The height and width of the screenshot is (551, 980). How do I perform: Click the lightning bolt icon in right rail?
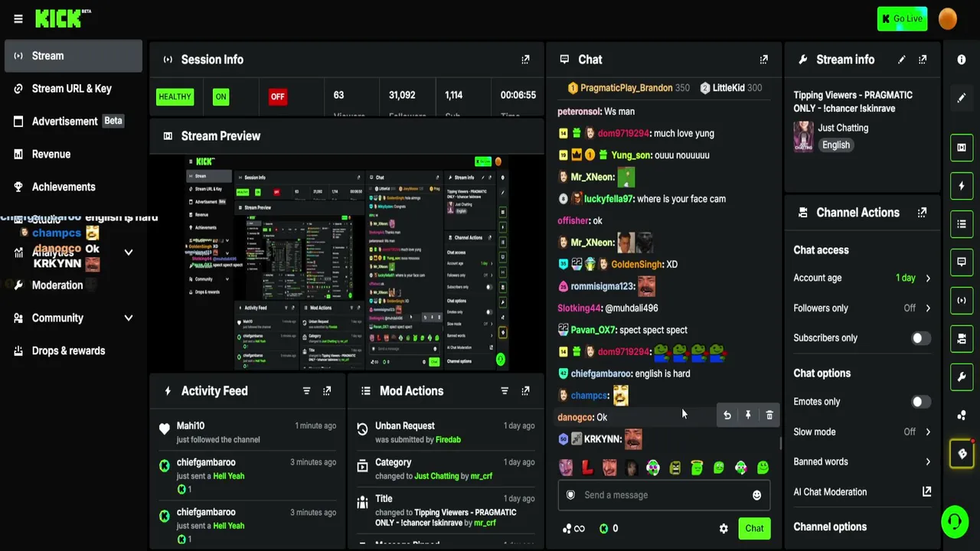click(x=962, y=186)
